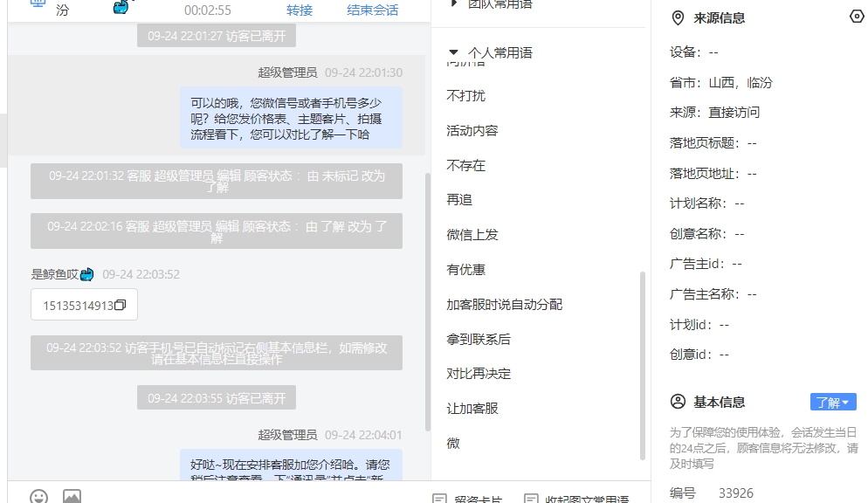Click the phone number 15135314913 message
This screenshot has height=503, width=868.
tap(84, 305)
